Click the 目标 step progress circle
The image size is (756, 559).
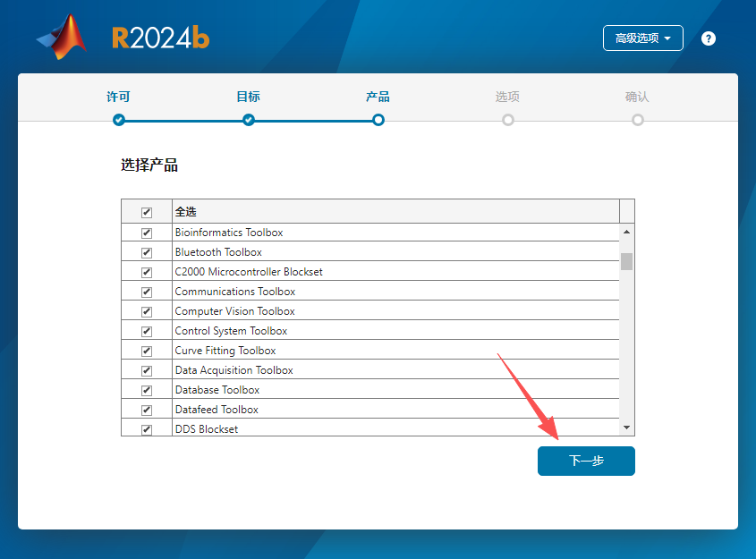248,119
